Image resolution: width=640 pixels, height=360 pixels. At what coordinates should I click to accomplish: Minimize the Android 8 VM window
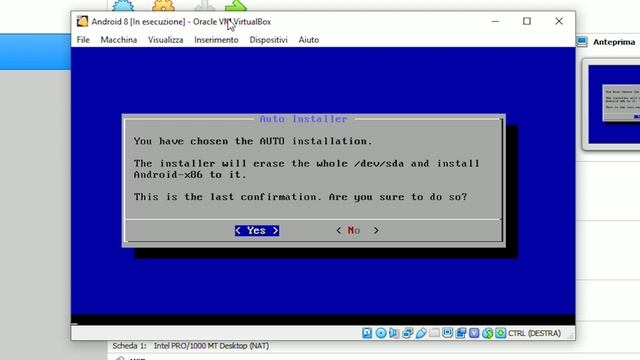496,21
